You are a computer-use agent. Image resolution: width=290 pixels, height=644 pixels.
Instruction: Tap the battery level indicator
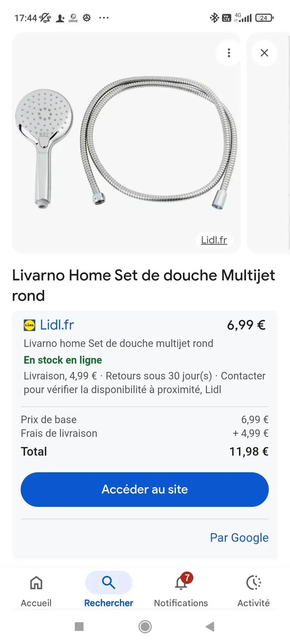coord(264,18)
